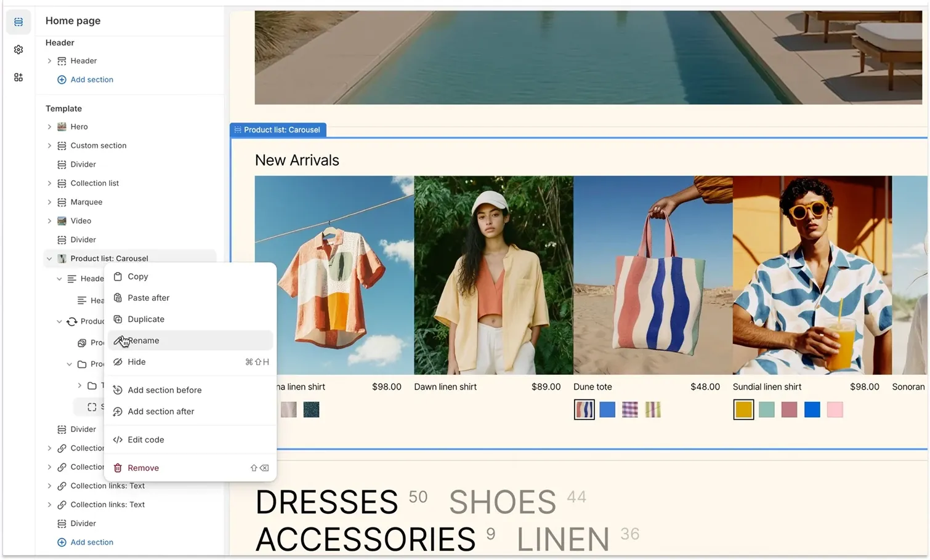The image size is (930, 560).
Task: Expand the Collection list section
Action: (x=49, y=183)
